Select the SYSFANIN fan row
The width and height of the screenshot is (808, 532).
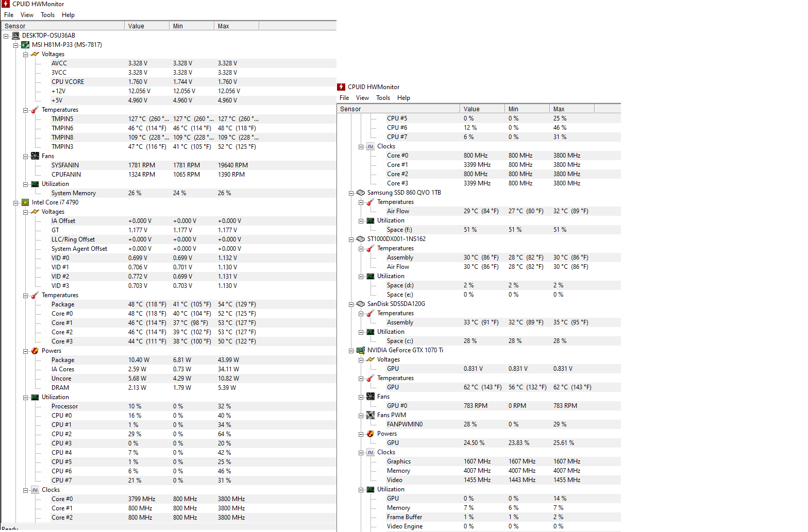coord(169,165)
